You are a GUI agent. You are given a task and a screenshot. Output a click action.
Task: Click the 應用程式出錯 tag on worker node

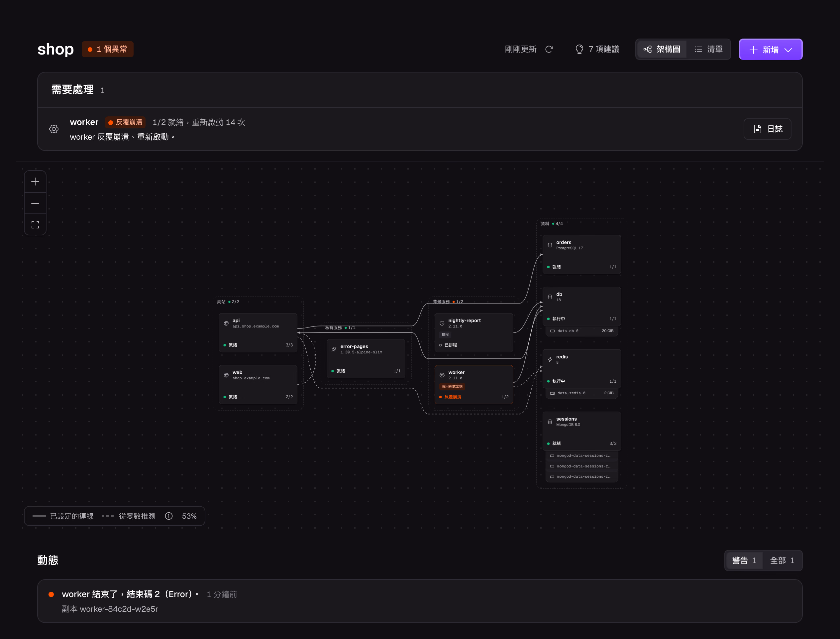point(452,386)
